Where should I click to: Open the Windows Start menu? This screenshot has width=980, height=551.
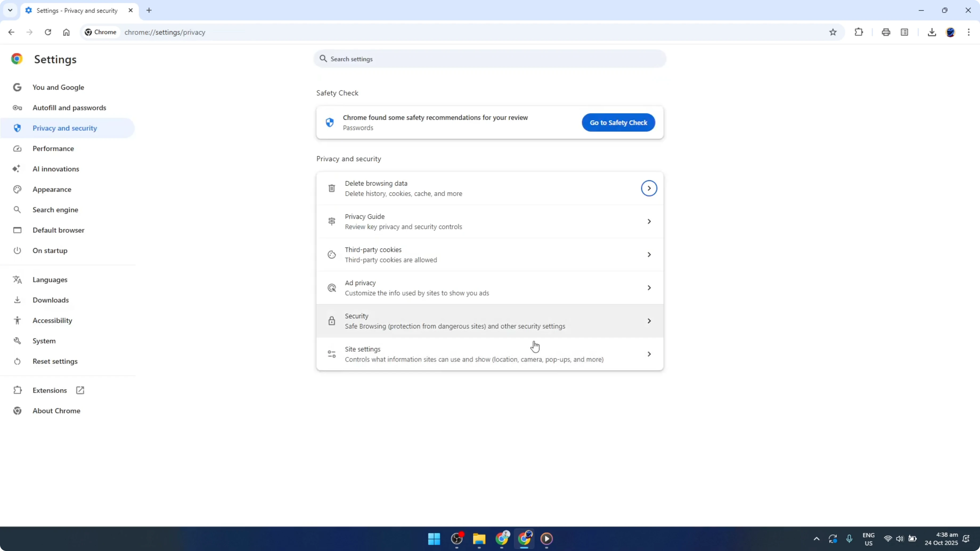(x=434, y=539)
